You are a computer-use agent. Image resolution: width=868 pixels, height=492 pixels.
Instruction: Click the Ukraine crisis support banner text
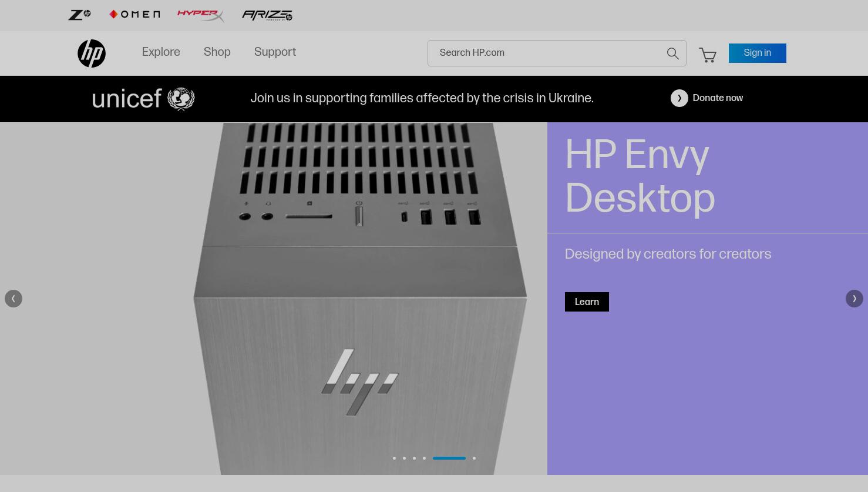pyautogui.click(x=422, y=98)
